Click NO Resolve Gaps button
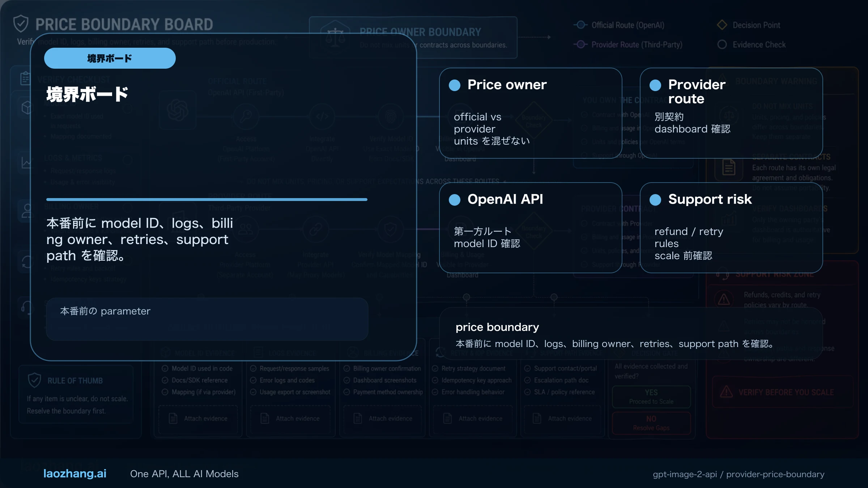Image resolution: width=868 pixels, height=488 pixels. [651, 423]
